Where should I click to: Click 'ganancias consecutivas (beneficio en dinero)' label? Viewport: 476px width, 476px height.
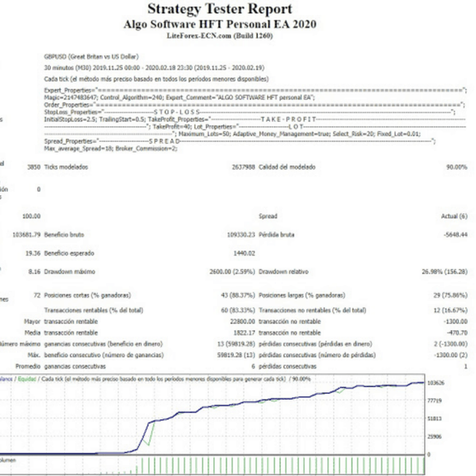[x=103, y=344]
